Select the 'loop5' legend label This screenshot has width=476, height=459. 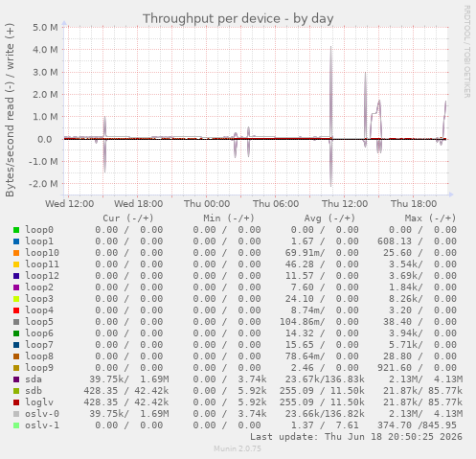pos(39,322)
